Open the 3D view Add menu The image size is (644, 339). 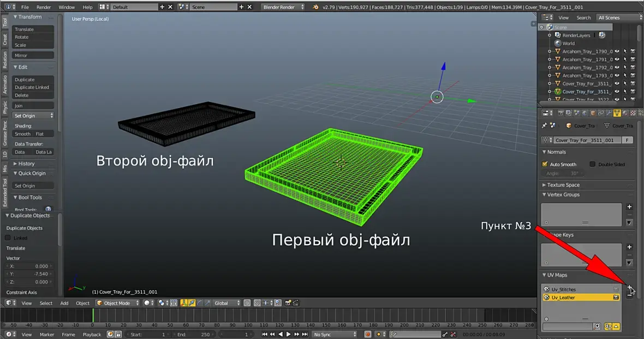click(x=64, y=303)
